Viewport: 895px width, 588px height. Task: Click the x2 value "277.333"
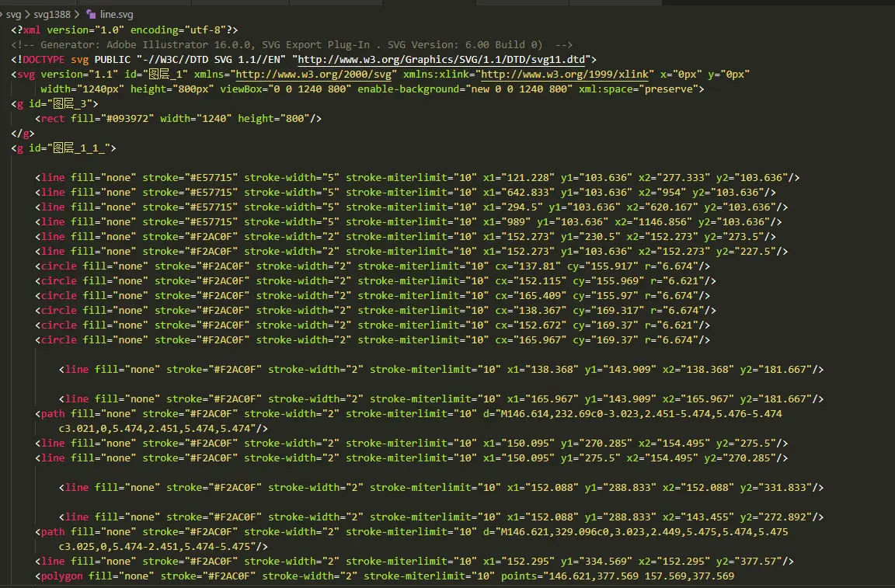tap(683, 178)
